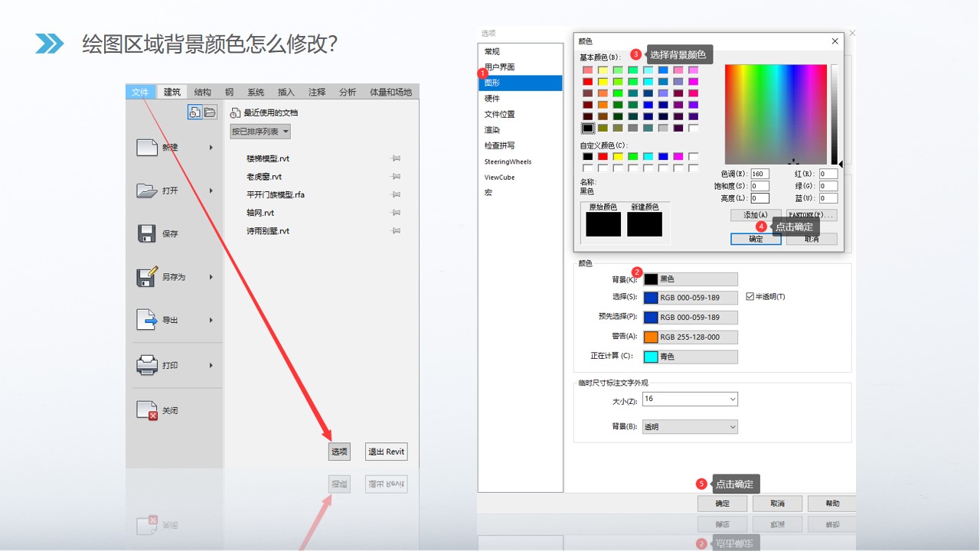The width and height of the screenshot is (980, 551).
Task: Confirm the color dialog with 确定
Action: pos(756,239)
